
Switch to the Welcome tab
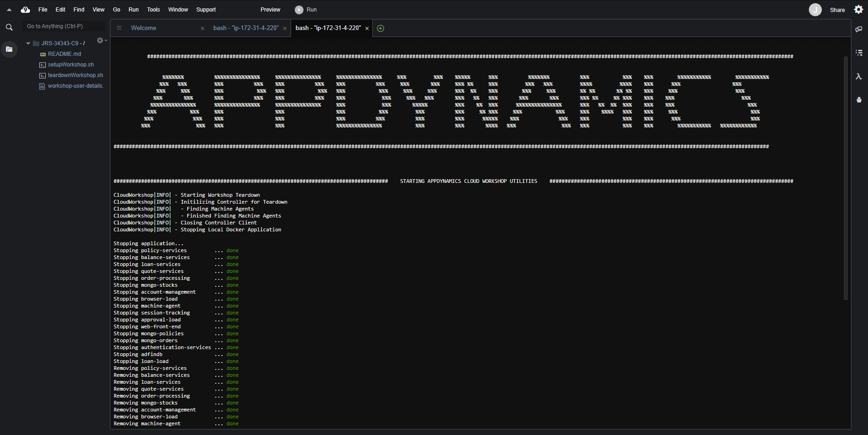(x=144, y=28)
